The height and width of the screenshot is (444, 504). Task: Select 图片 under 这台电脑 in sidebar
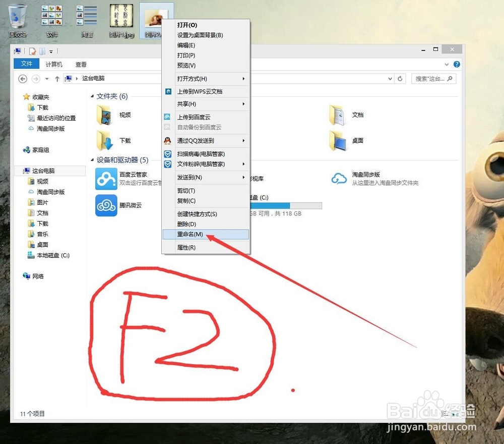tap(42, 202)
